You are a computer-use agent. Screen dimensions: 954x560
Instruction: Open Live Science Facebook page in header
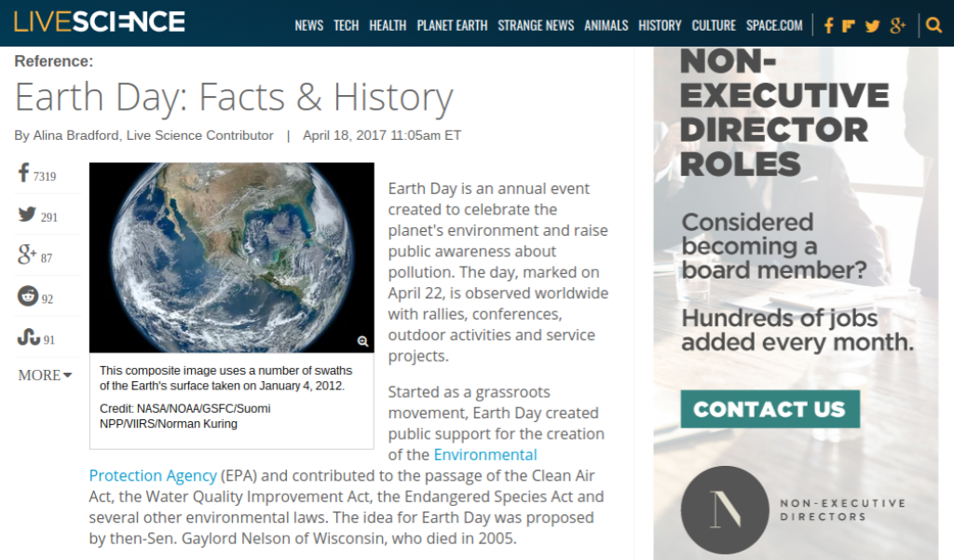point(828,25)
